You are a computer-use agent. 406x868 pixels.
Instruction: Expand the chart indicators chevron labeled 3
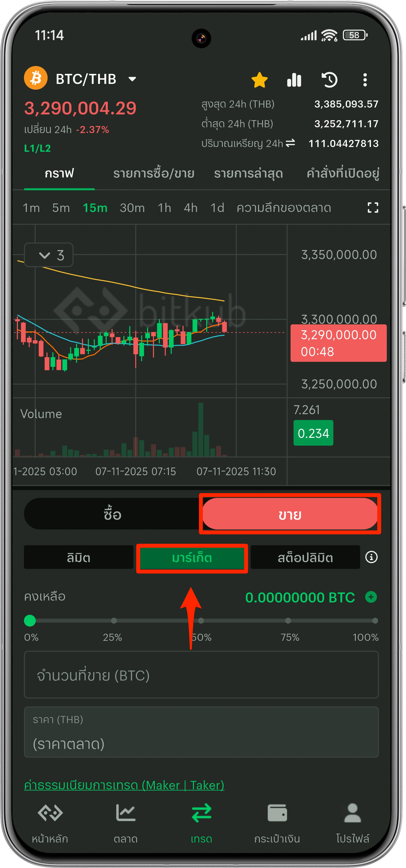point(49,255)
